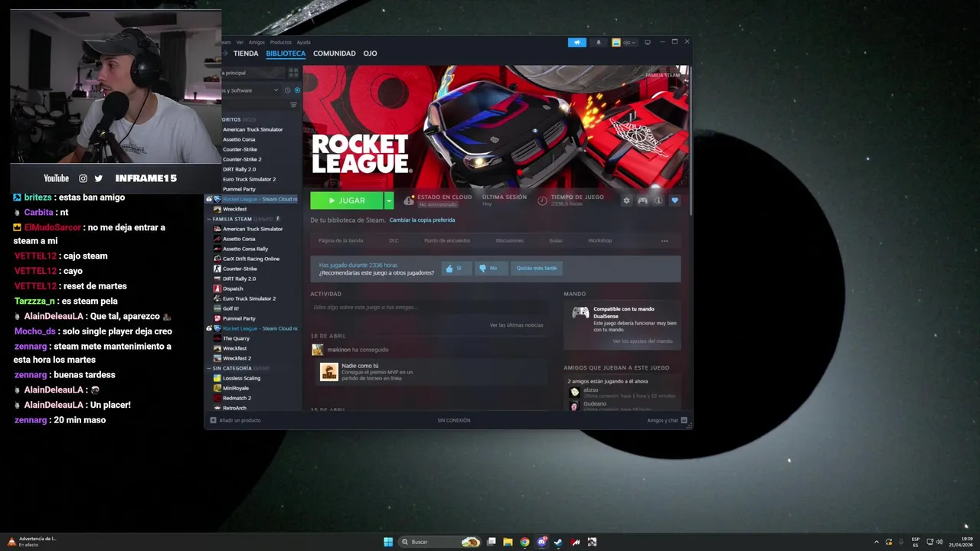Open the Discusiones tab

509,240
